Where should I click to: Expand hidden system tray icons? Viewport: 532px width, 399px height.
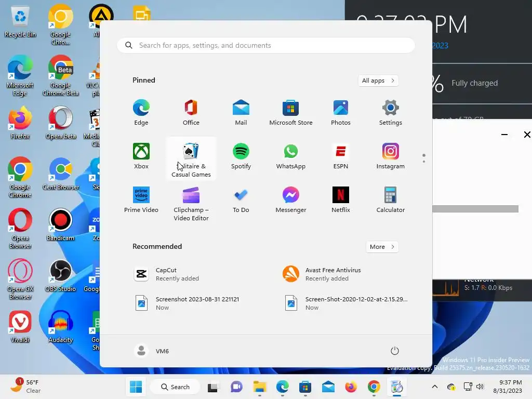tap(435, 387)
